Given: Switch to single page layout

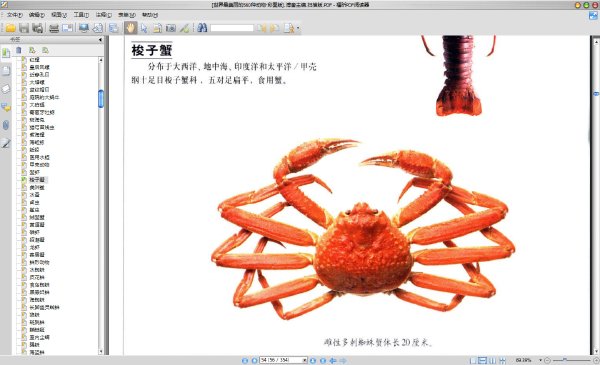Looking at the screenshot, I should [x=473, y=360].
